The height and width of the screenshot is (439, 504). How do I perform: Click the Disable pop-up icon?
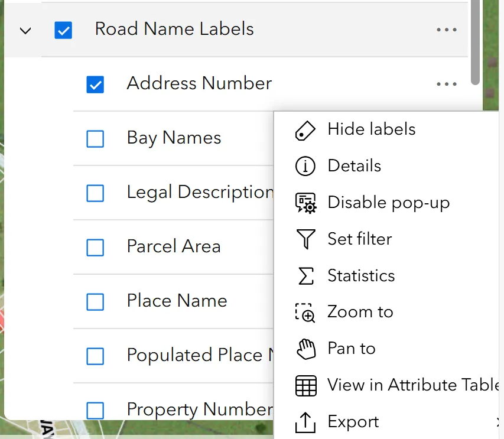point(305,203)
